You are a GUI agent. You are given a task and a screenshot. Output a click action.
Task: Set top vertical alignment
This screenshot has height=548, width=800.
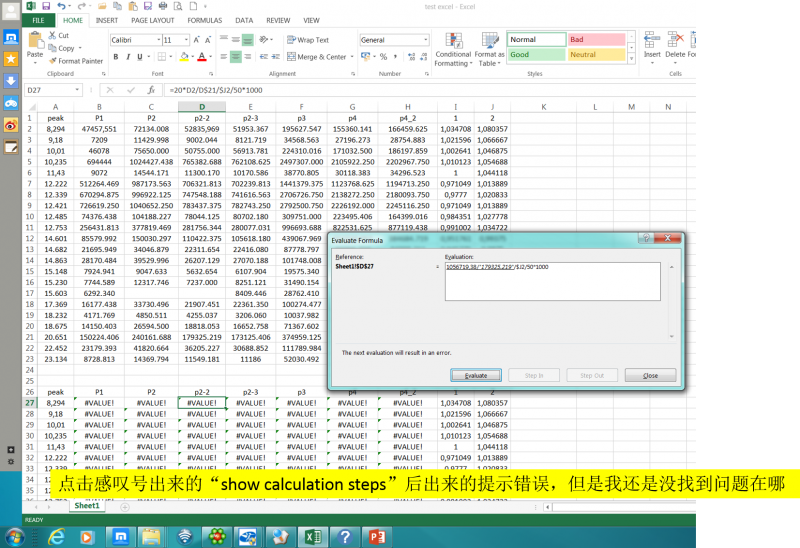click(223, 40)
